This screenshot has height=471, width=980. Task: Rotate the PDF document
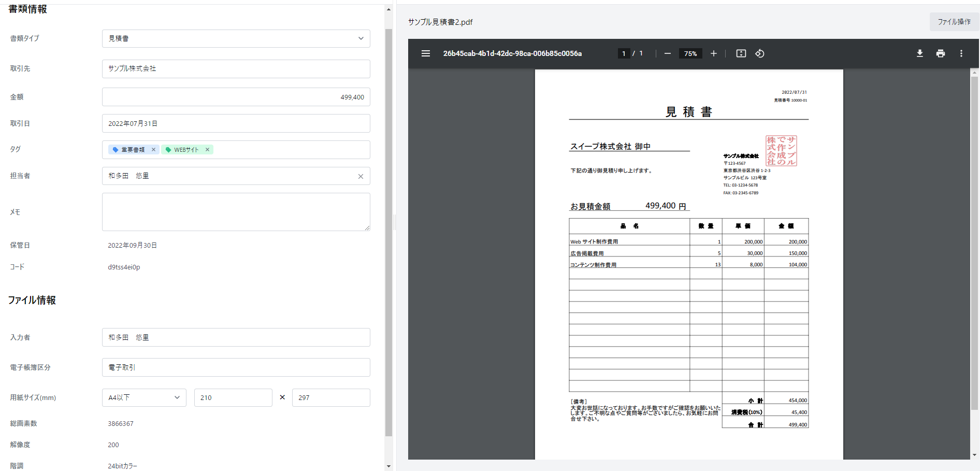point(760,53)
